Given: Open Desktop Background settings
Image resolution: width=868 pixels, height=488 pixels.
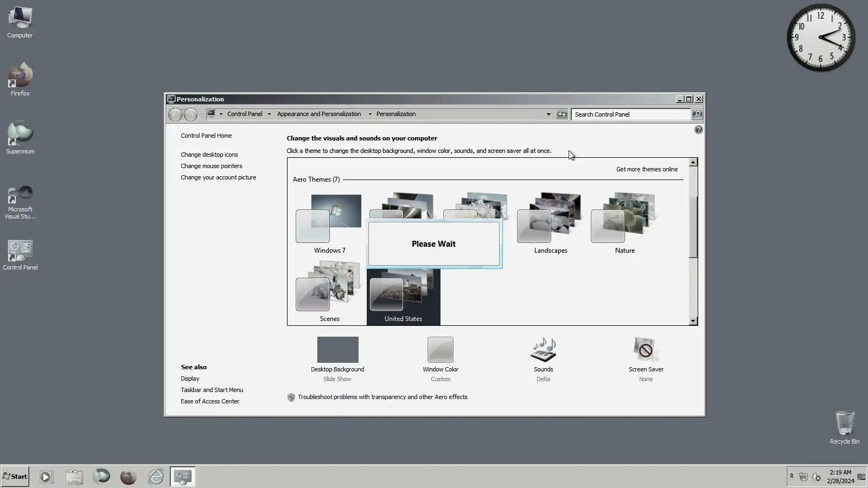Looking at the screenshot, I should pyautogui.click(x=337, y=359).
